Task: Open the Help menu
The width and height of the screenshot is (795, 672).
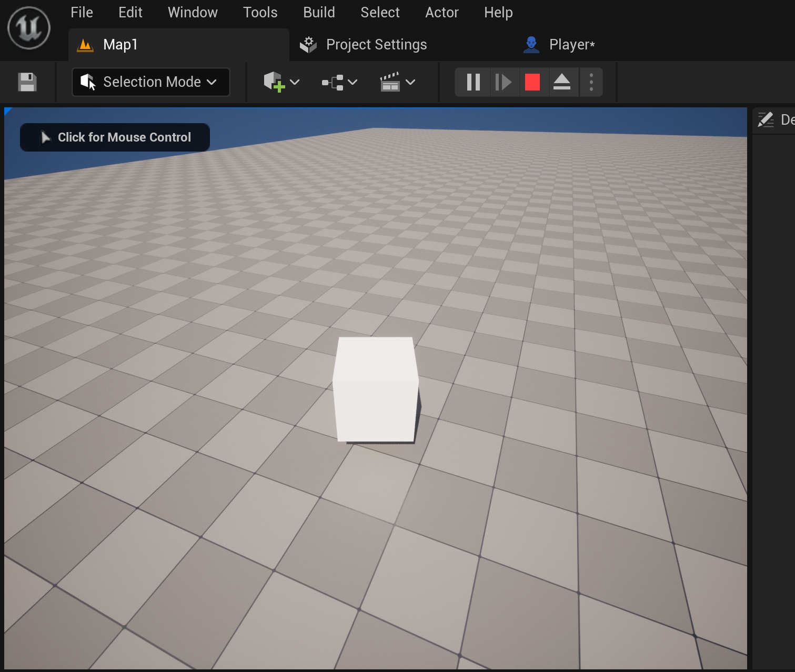Action: click(x=498, y=12)
